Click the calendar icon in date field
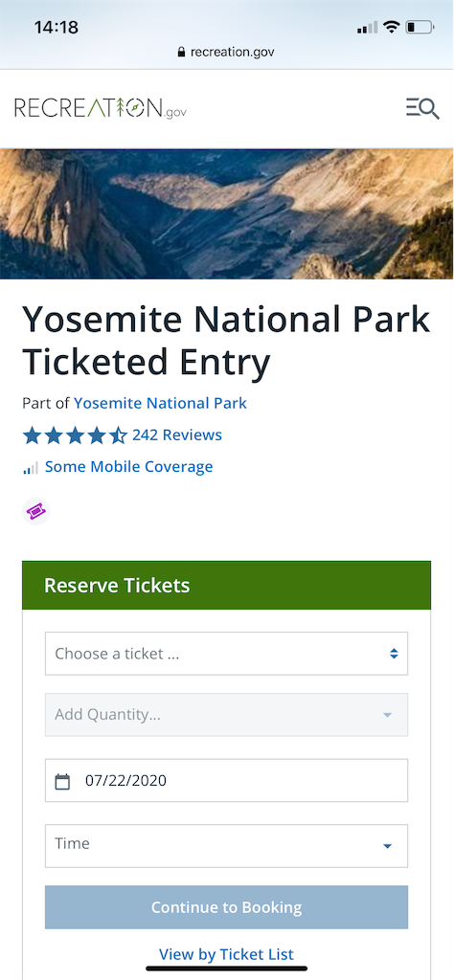The width and height of the screenshot is (454, 980). pos(62,781)
